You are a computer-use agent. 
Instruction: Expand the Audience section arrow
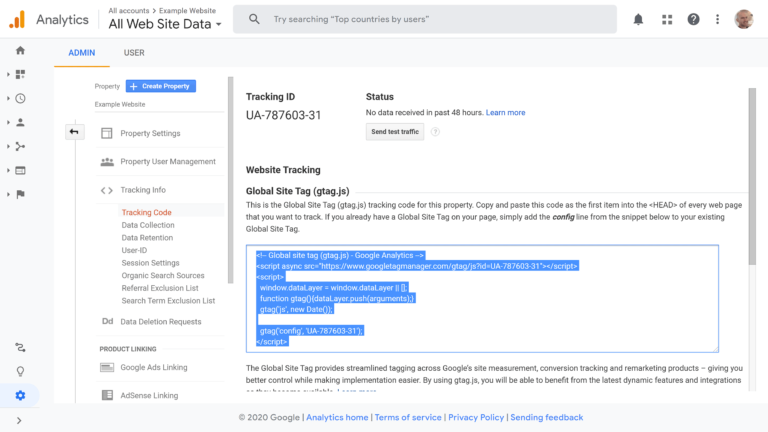[x=8, y=122]
